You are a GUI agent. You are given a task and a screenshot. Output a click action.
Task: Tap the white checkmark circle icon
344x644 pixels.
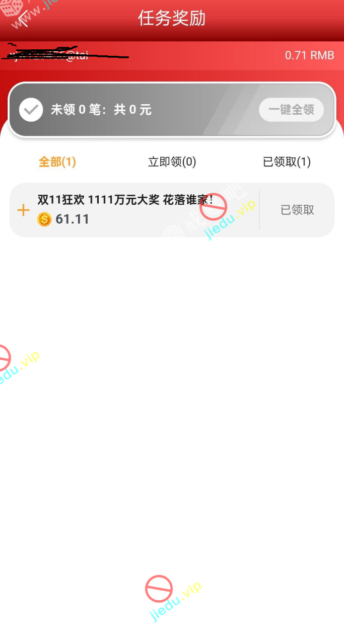pos(31,110)
